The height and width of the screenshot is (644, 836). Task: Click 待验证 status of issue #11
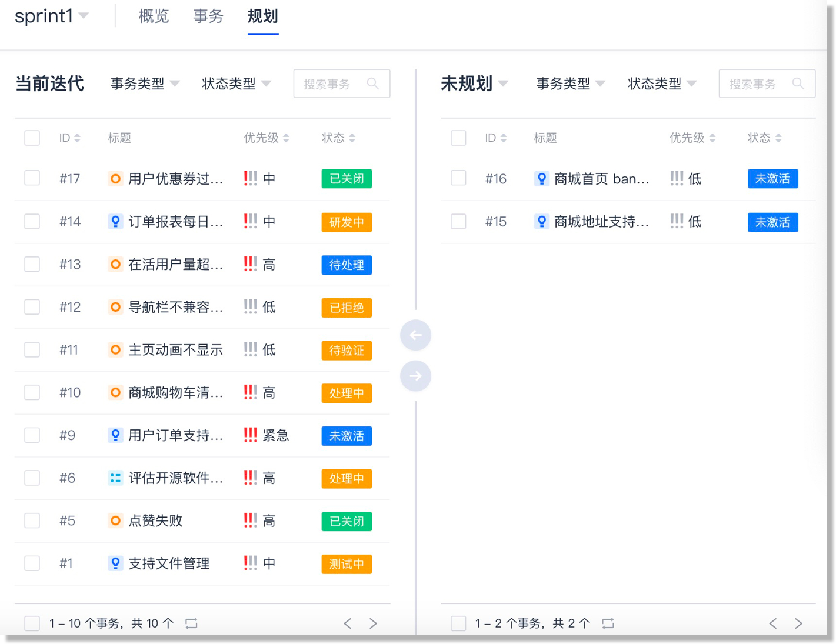point(347,351)
